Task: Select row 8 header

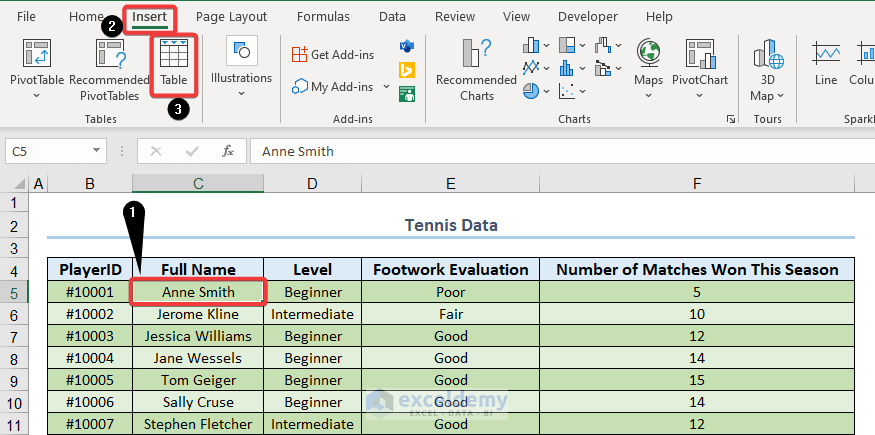Action: 14,359
